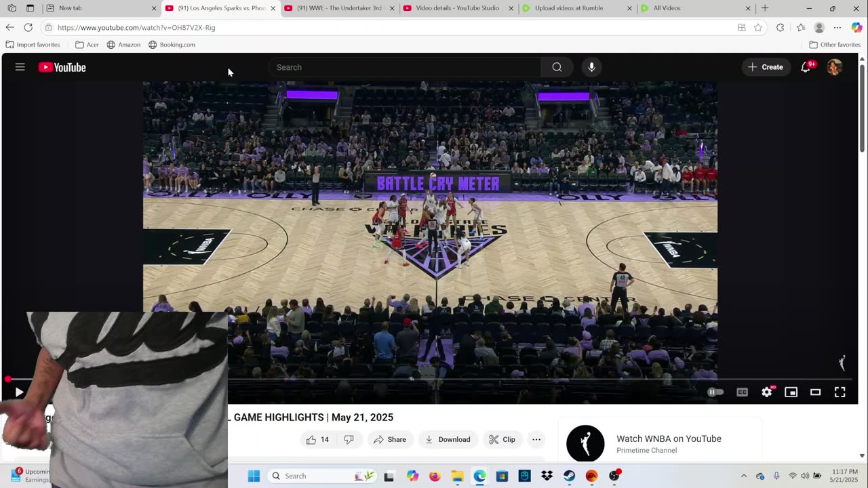This screenshot has height=488, width=868.
Task: Open split screen icon in address bar
Action: point(741,28)
